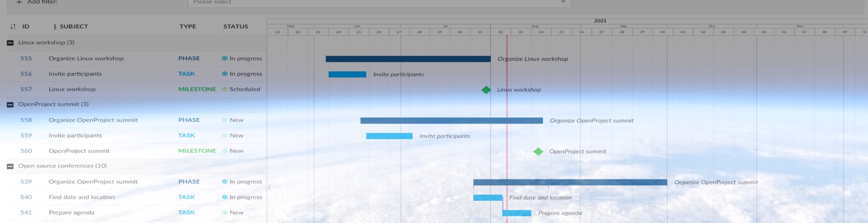868x223 pixels.
Task: Click the Prepare agenda subject cell
Action: [x=72, y=213]
